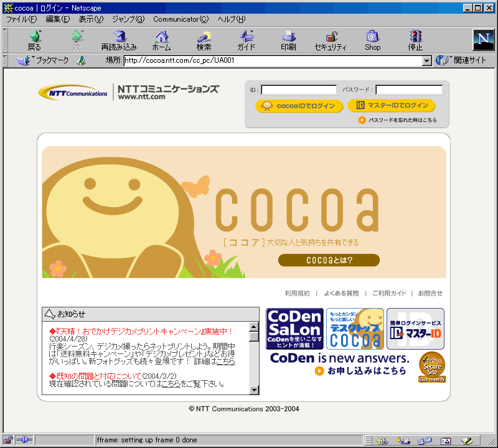The width and height of the screenshot is (498, 448).
Task: Click the CoDen SaLon banner
Action: (294, 329)
